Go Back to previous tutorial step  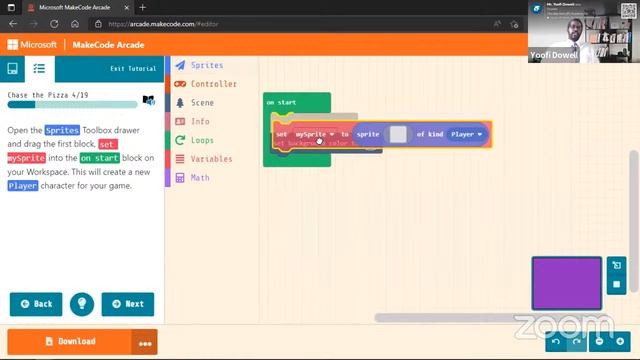coord(36,304)
